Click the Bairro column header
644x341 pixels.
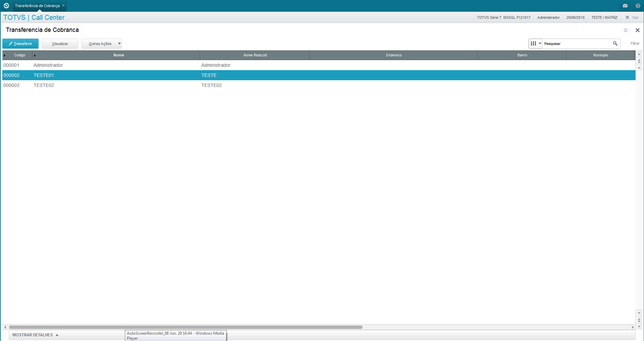[522, 55]
